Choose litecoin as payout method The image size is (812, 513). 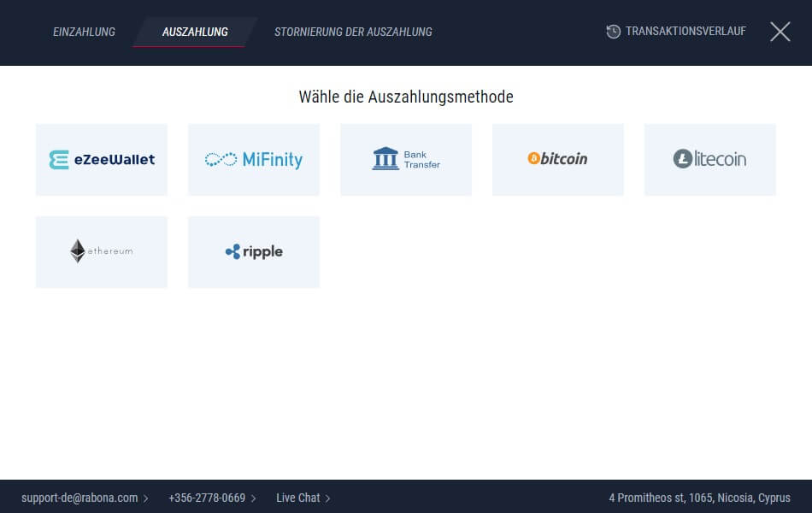click(710, 160)
